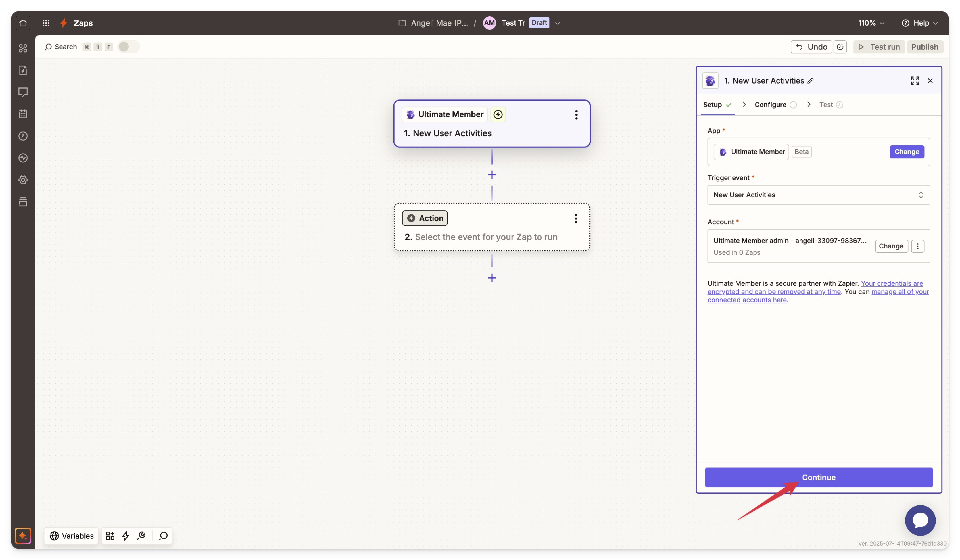Open the Variables panel
960x560 pixels.
pyautogui.click(x=71, y=536)
